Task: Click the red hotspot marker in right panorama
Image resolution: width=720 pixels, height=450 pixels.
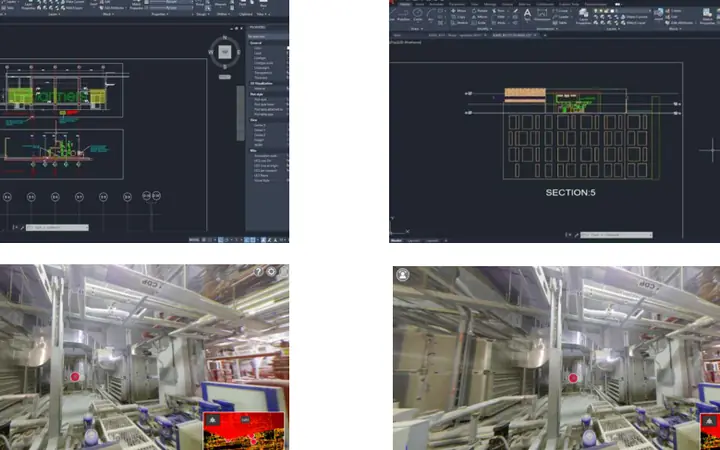Action: click(x=573, y=378)
